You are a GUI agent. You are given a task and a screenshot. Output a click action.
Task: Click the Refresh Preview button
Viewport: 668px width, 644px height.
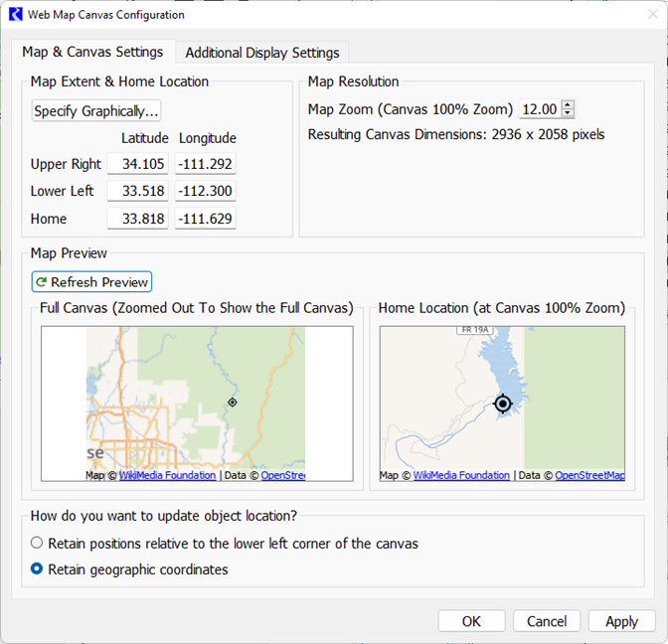(x=91, y=282)
